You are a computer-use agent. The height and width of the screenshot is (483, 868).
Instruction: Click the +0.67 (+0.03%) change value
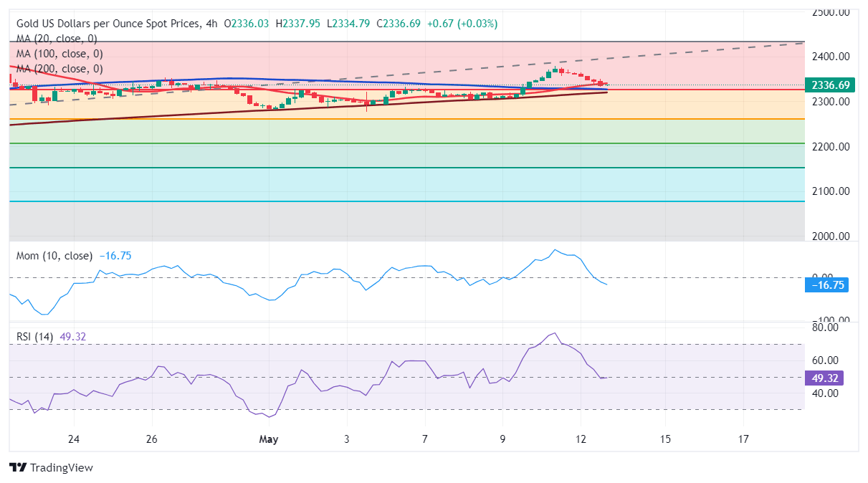pos(462,24)
